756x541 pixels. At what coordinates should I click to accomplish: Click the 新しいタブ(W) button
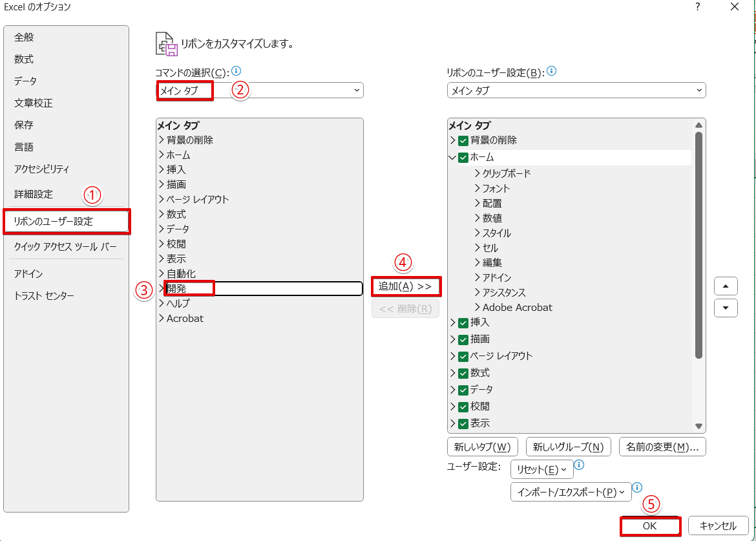tap(482, 447)
